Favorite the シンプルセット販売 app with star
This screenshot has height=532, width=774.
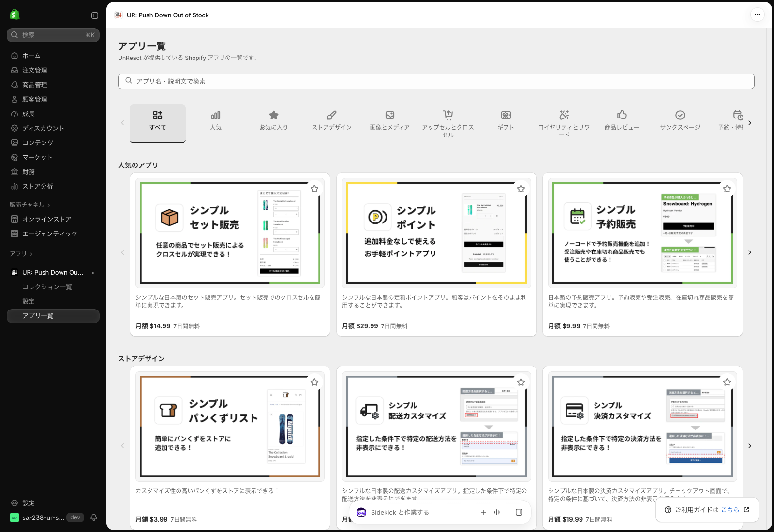pos(314,189)
